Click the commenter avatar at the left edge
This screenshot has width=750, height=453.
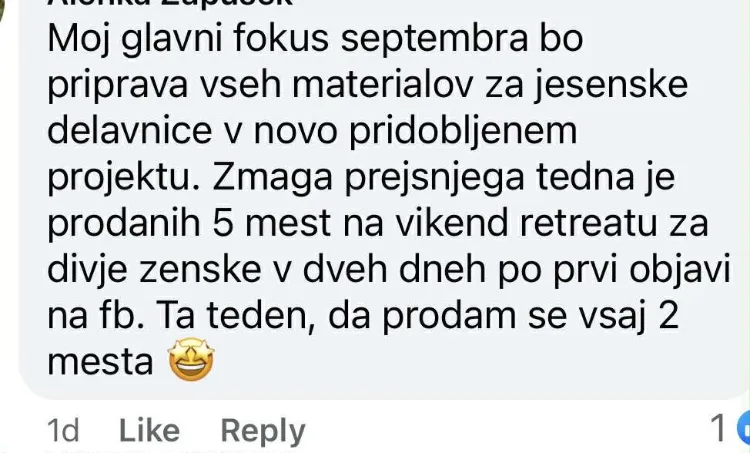pyautogui.click(x=2, y=12)
